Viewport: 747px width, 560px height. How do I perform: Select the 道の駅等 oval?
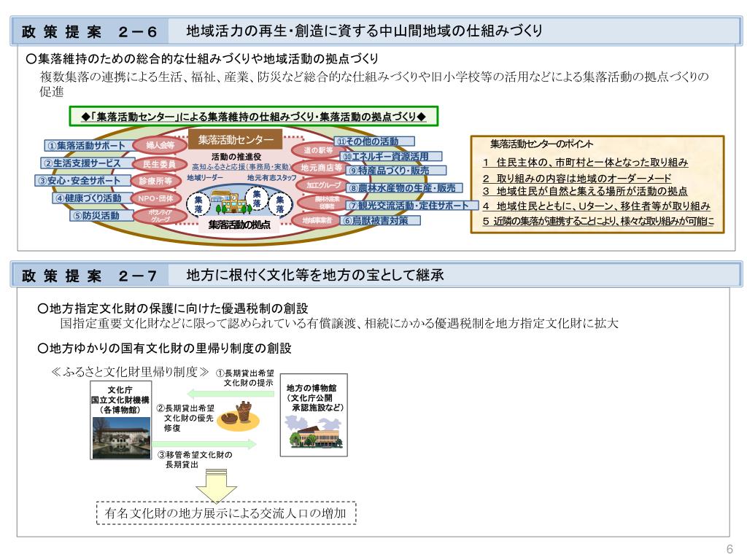(318, 150)
